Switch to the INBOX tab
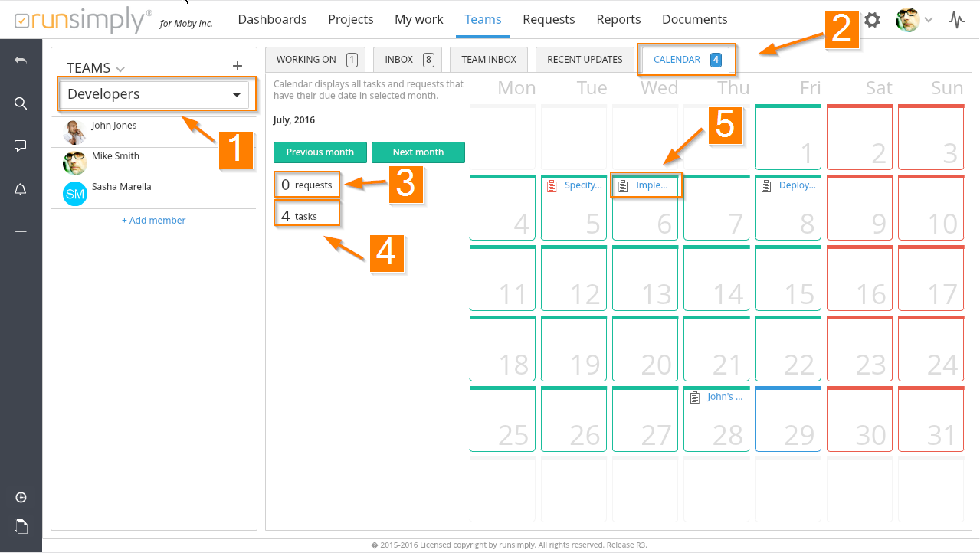Screen dimensions: 980x553 pos(407,60)
